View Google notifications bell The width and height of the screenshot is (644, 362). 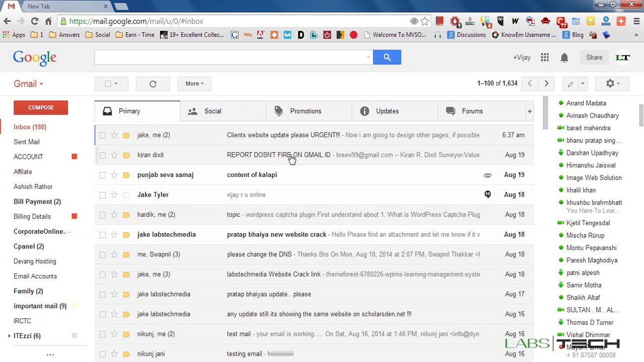565,58
